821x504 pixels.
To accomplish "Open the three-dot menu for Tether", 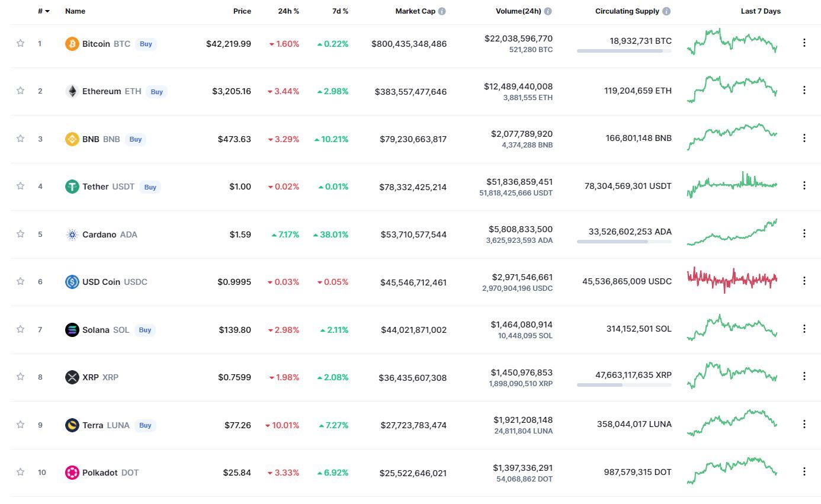I will pyautogui.click(x=804, y=185).
